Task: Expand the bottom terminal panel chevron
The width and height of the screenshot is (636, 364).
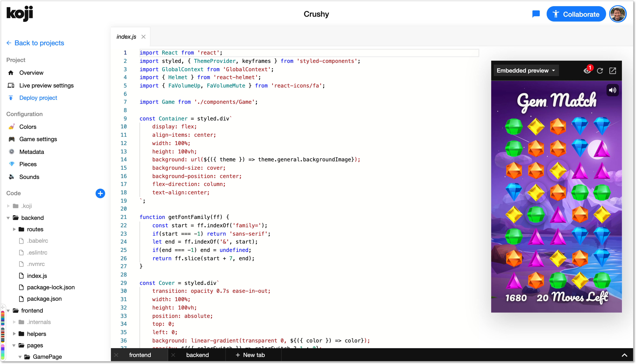Action: click(x=625, y=355)
